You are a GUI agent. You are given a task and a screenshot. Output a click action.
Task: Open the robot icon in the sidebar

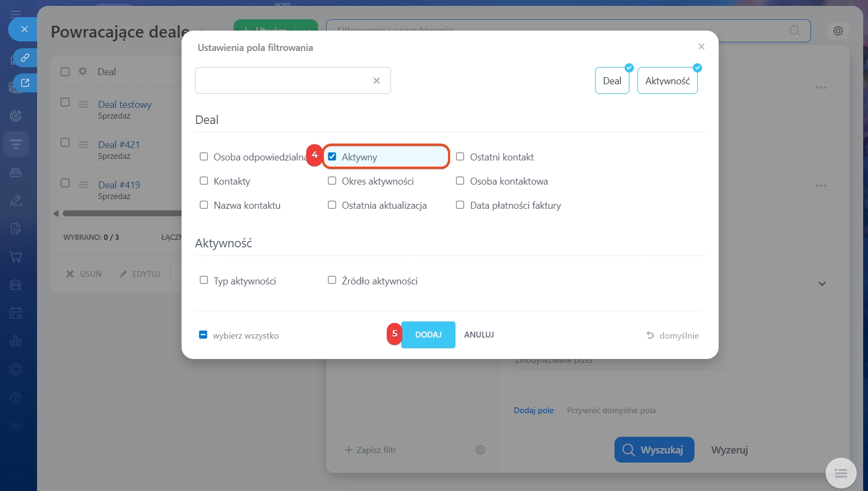pos(16,172)
